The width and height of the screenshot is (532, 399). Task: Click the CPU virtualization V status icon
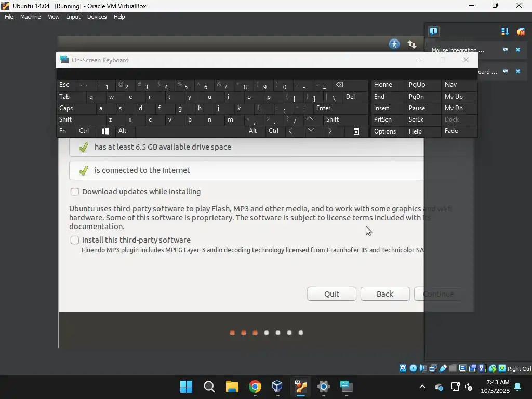pos(482,368)
